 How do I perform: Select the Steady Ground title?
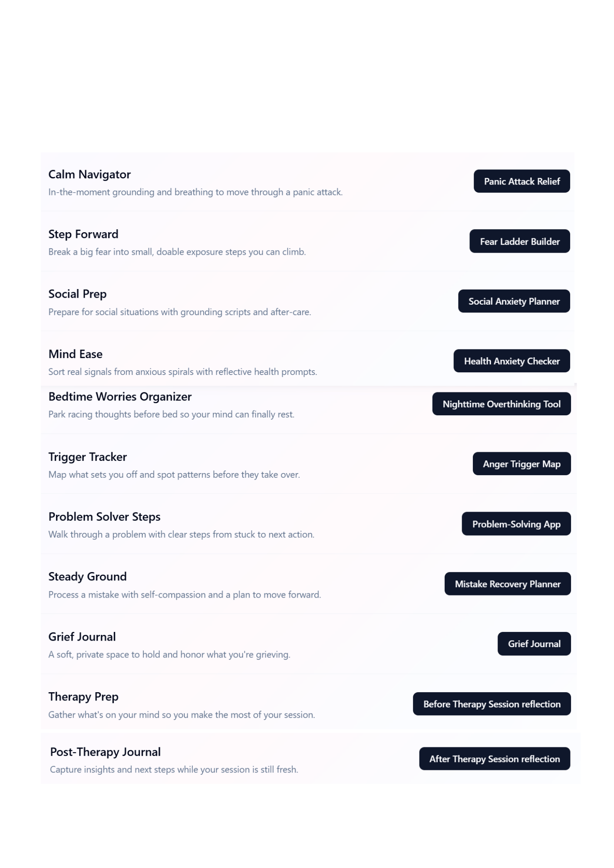tap(87, 577)
